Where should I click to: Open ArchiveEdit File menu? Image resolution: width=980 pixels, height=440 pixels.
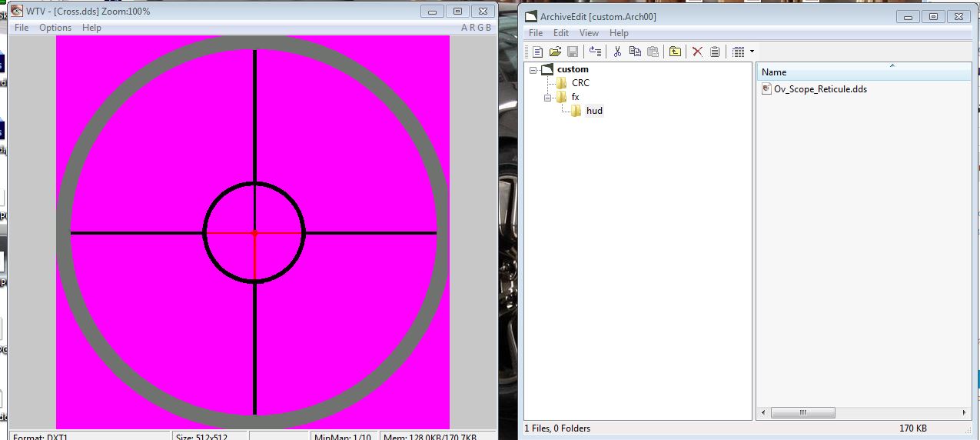pos(536,33)
